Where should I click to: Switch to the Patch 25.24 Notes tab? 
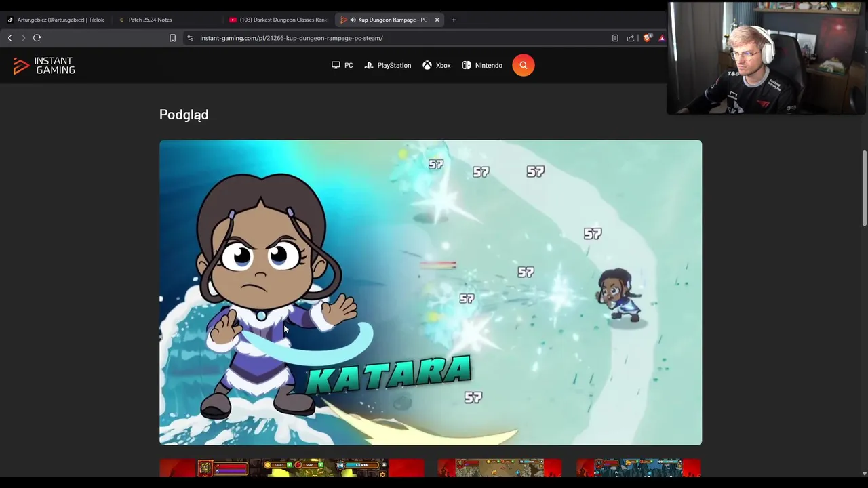click(150, 20)
